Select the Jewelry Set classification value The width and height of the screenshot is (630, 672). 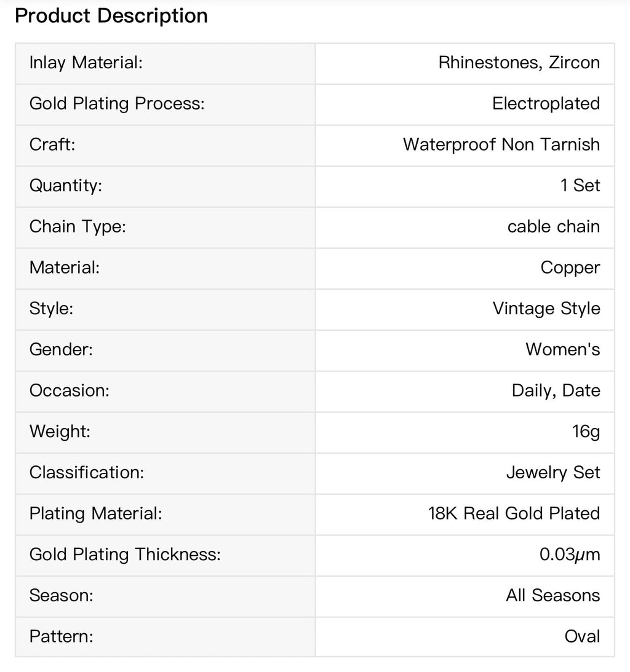(x=553, y=472)
